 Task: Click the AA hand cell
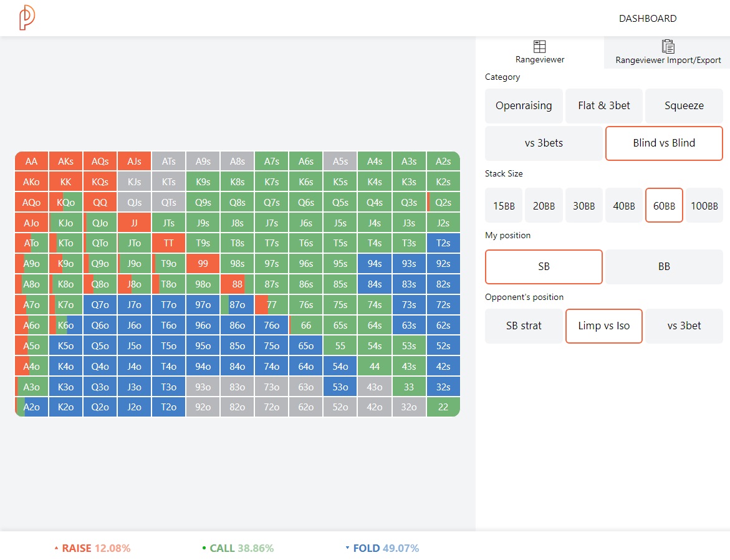(31, 161)
